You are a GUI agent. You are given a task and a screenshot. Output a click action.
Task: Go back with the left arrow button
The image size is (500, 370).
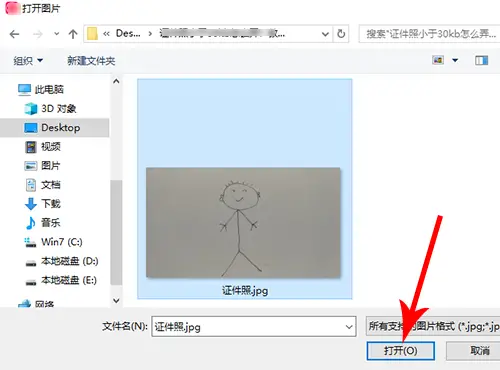(15, 34)
